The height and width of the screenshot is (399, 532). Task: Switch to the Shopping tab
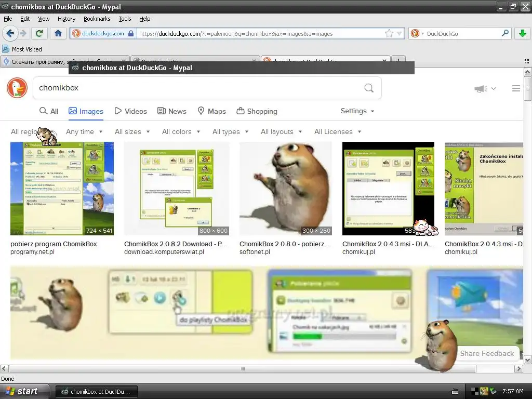257,111
